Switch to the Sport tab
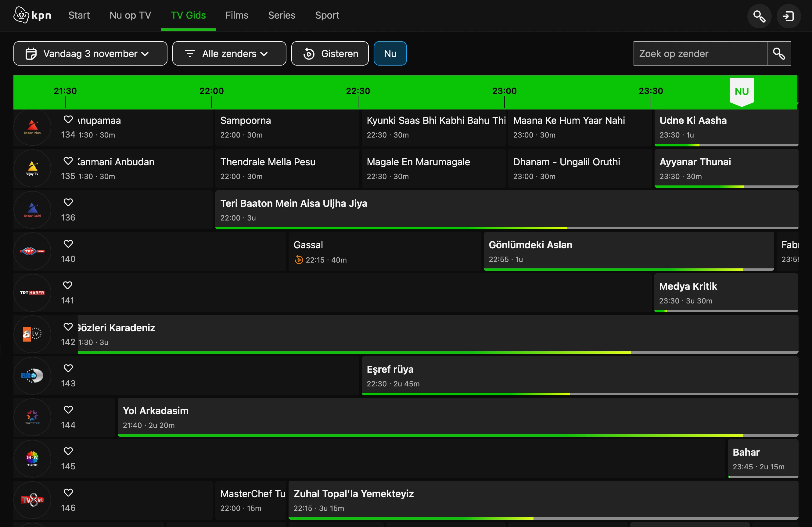 [x=326, y=15]
